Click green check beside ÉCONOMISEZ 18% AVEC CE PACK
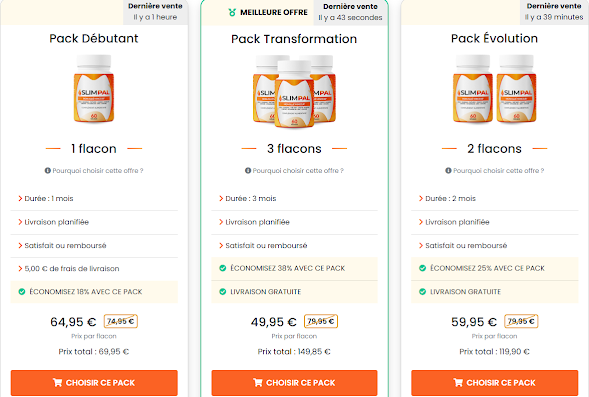Image resolution: width=589 pixels, height=397 pixels. [22, 291]
